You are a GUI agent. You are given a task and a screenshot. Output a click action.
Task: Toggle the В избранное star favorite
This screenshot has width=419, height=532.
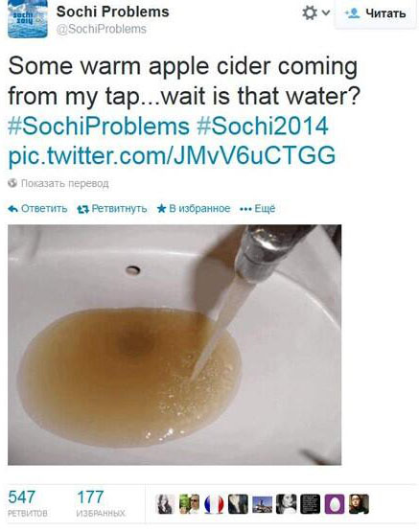coord(161,208)
